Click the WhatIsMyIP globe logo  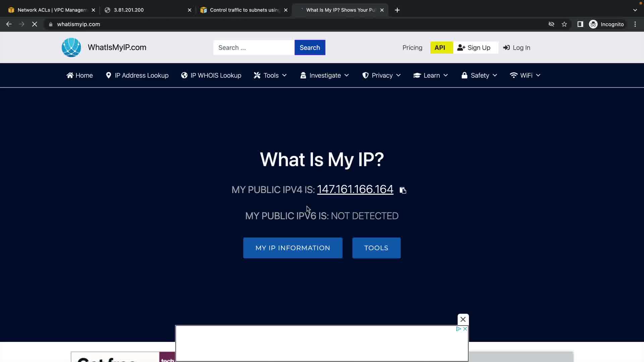pyautogui.click(x=71, y=47)
